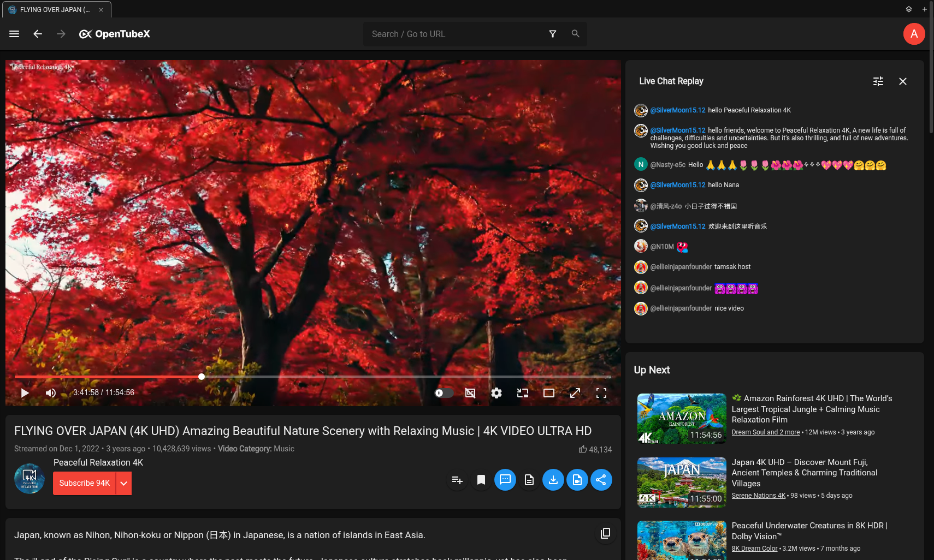Enter fullscreen mode
The height and width of the screenshot is (560, 934).
[x=601, y=393]
